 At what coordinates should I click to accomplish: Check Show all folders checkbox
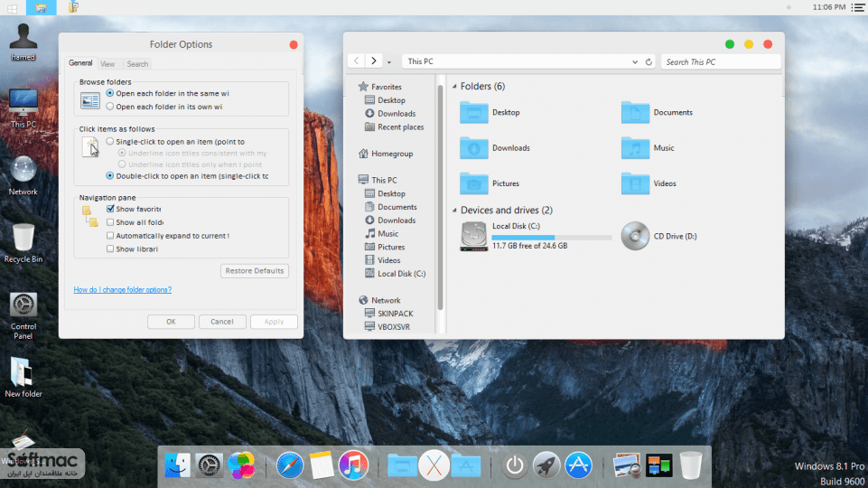point(110,222)
